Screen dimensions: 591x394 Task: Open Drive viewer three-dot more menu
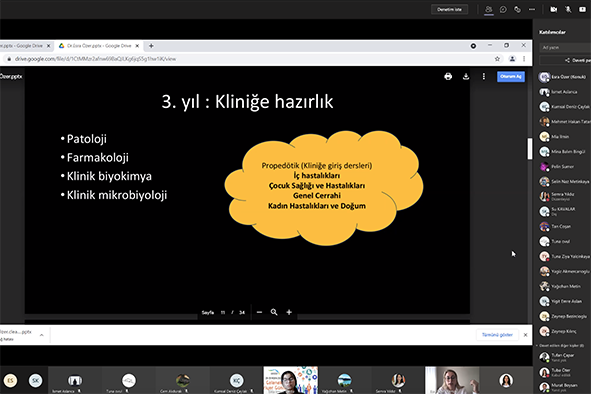click(x=484, y=77)
